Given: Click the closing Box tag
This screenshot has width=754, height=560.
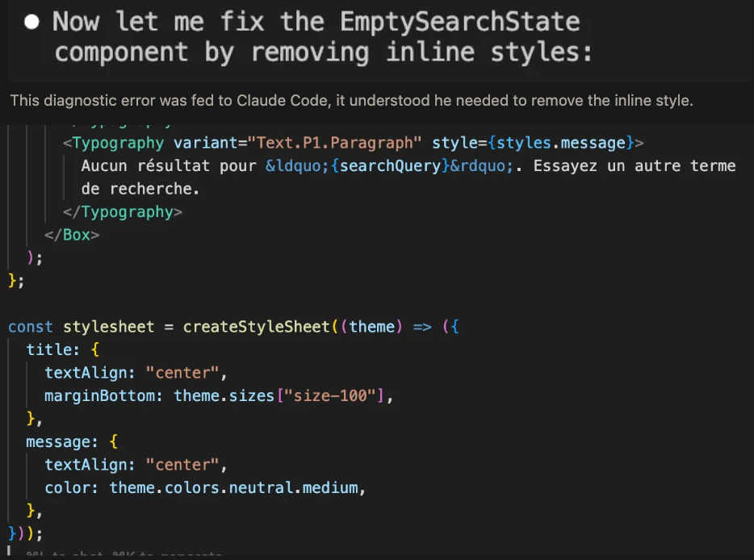Looking at the screenshot, I should pyautogui.click(x=81, y=235).
